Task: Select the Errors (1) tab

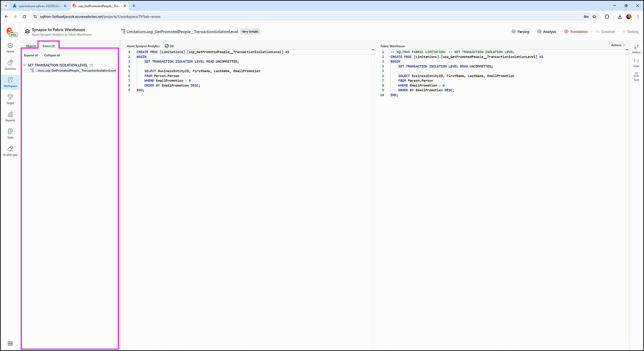Action: click(49, 46)
